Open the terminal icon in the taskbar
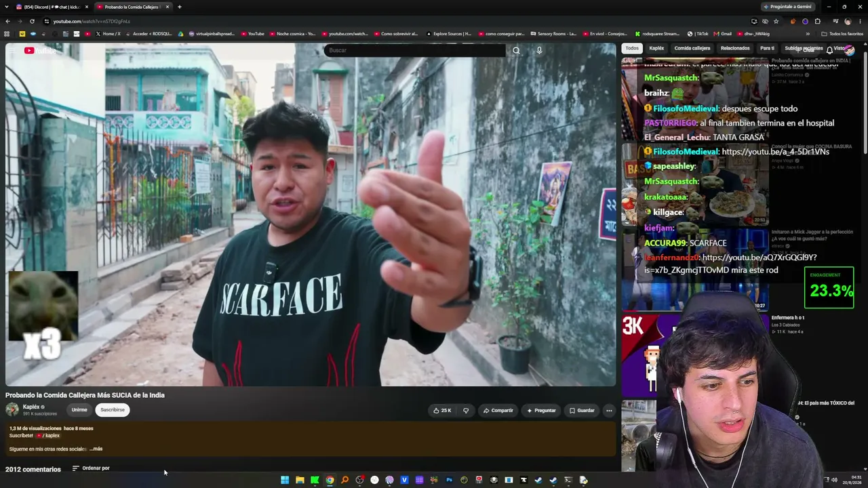This screenshot has height=488, width=868. click(568, 480)
